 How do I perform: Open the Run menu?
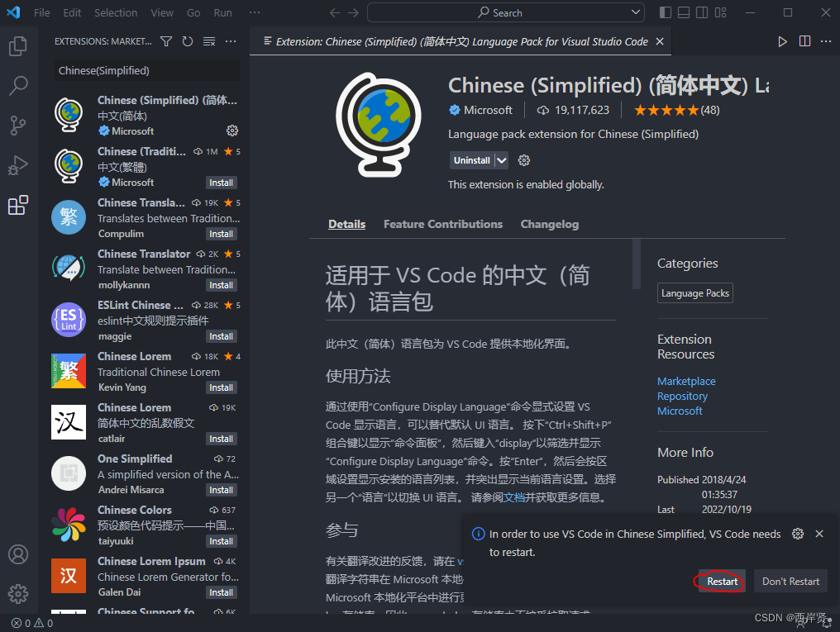tap(223, 13)
